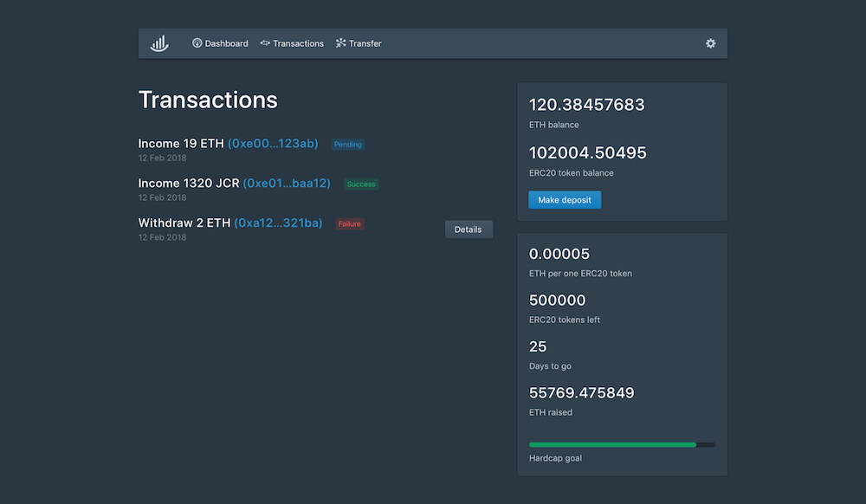Open the Transactions menu item

292,43
